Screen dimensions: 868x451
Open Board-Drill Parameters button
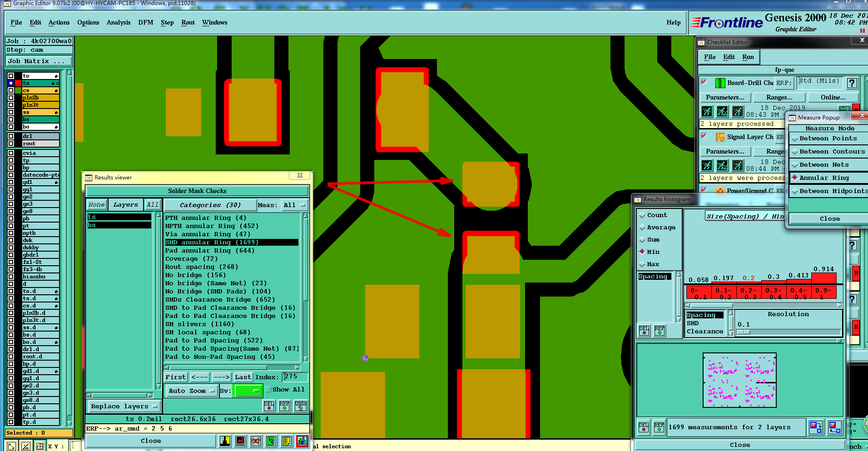725,98
